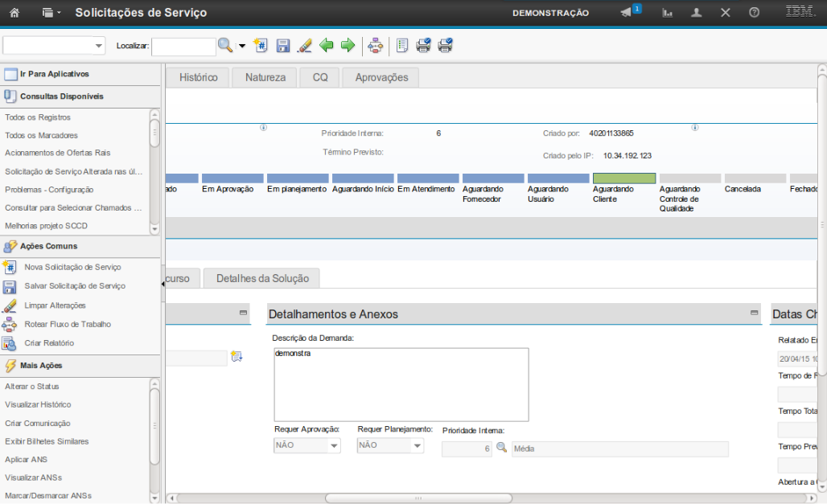Switch to the Aprovações tab
The height and width of the screenshot is (504, 827).
(381, 78)
